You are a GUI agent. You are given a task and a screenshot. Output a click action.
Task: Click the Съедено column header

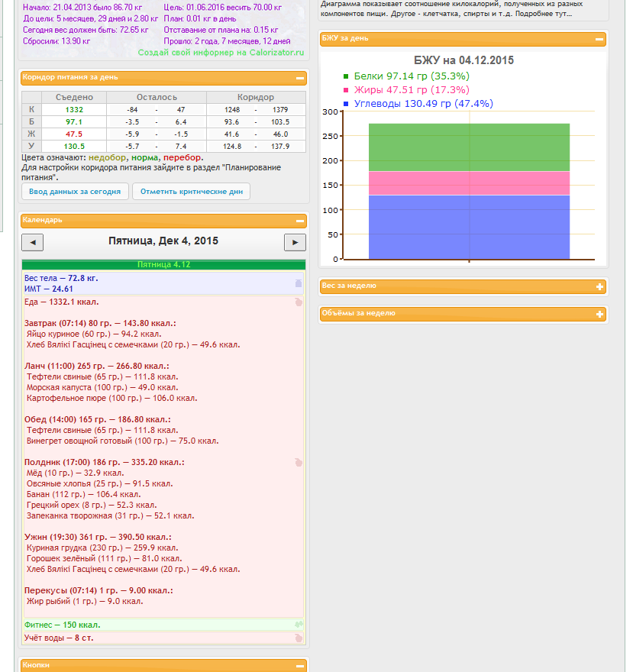[74, 97]
